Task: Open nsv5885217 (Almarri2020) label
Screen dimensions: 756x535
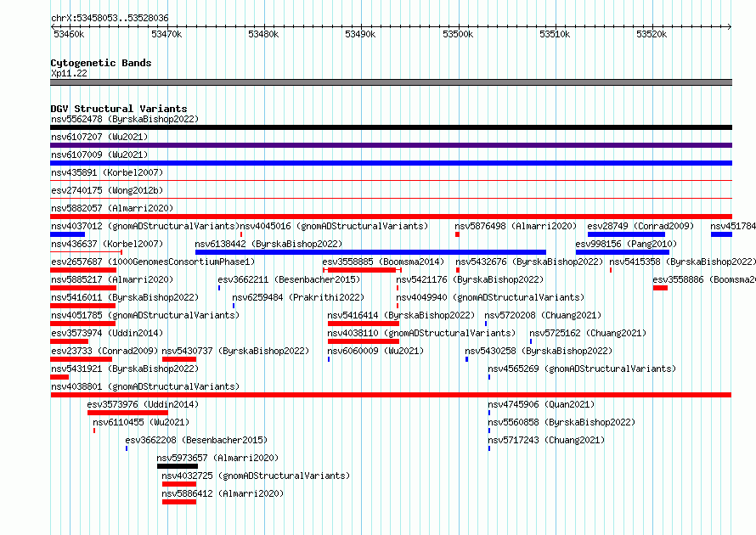Action: (x=112, y=279)
